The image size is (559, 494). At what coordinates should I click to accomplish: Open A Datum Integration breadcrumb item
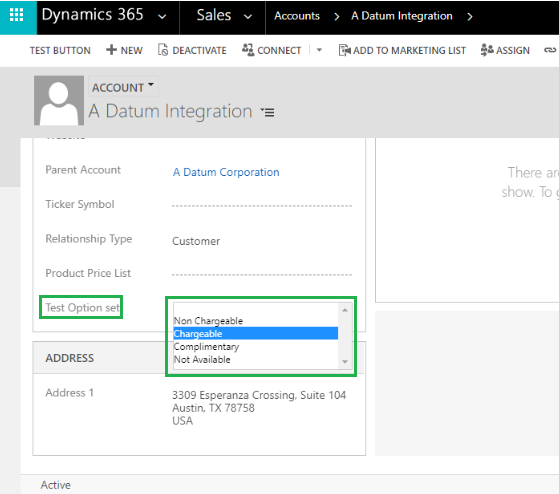click(x=402, y=16)
